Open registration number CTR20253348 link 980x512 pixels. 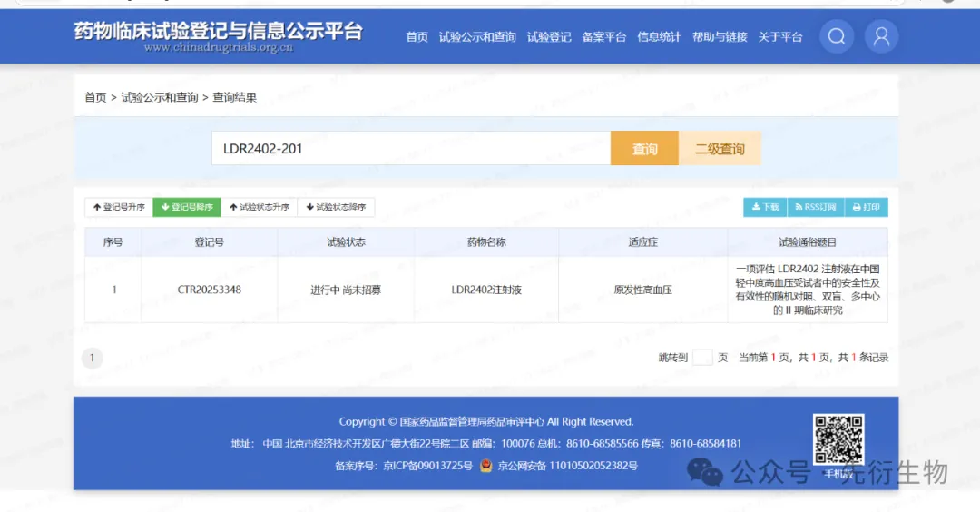coord(210,290)
